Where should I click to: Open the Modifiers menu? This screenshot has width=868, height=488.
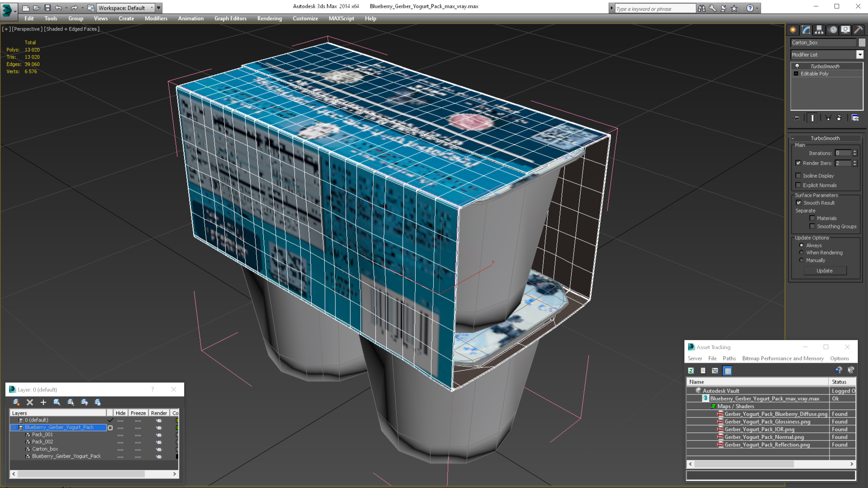(156, 18)
